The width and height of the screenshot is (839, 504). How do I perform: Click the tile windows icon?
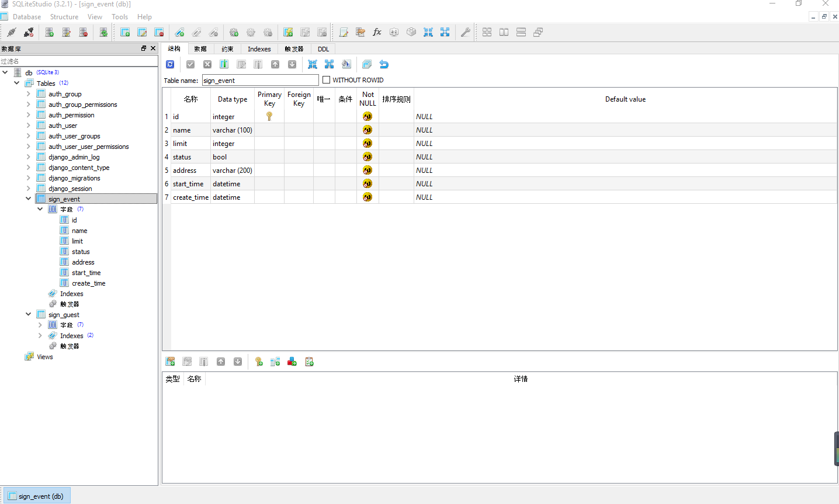(x=487, y=32)
